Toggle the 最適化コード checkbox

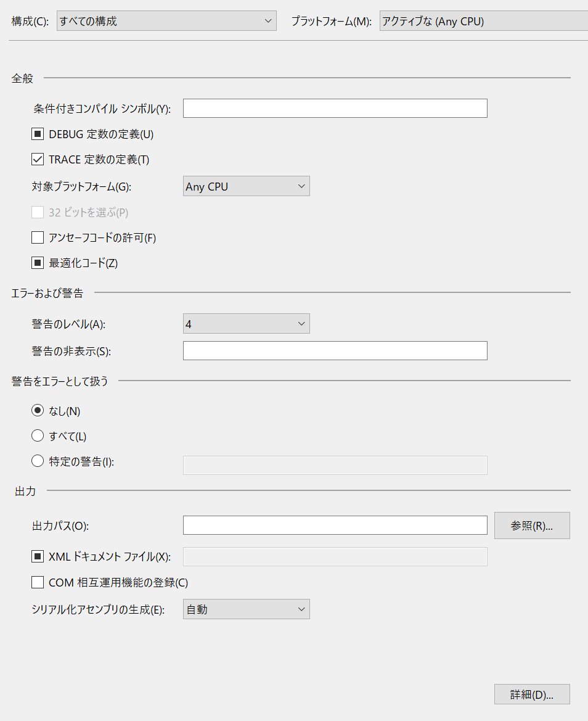tap(38, 262)
